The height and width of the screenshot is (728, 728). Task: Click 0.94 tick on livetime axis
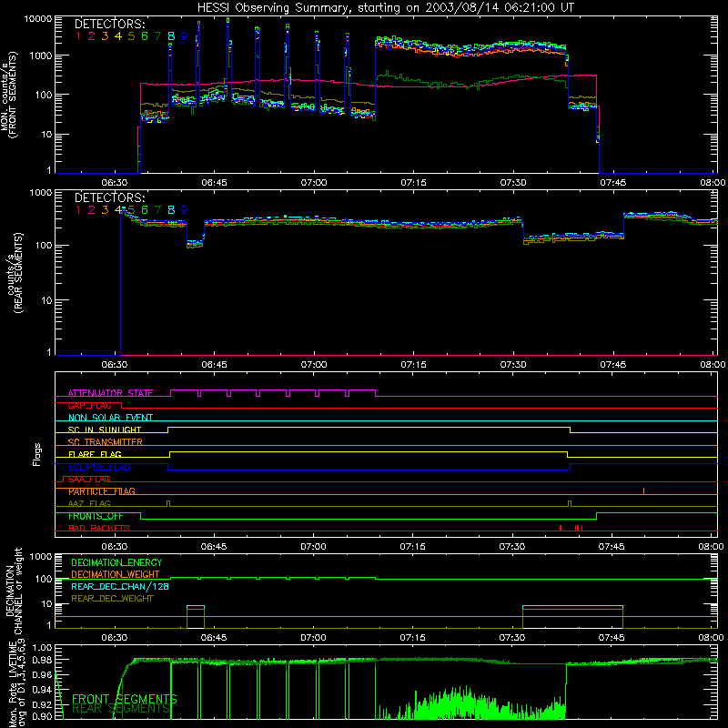(x=43, y=689)
